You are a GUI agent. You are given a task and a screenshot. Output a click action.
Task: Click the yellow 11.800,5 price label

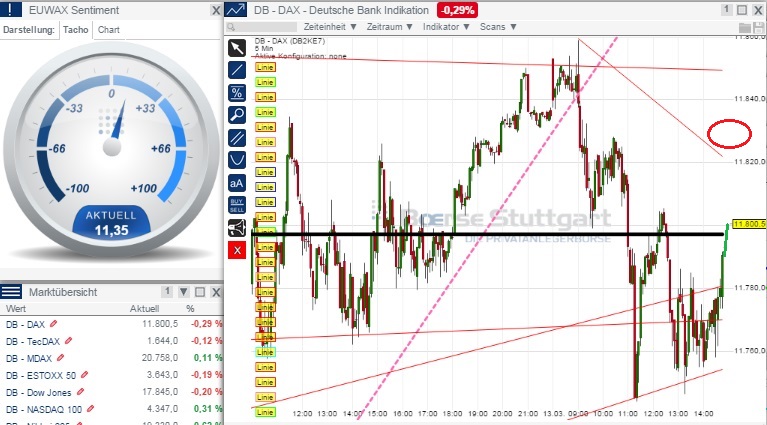749,224
